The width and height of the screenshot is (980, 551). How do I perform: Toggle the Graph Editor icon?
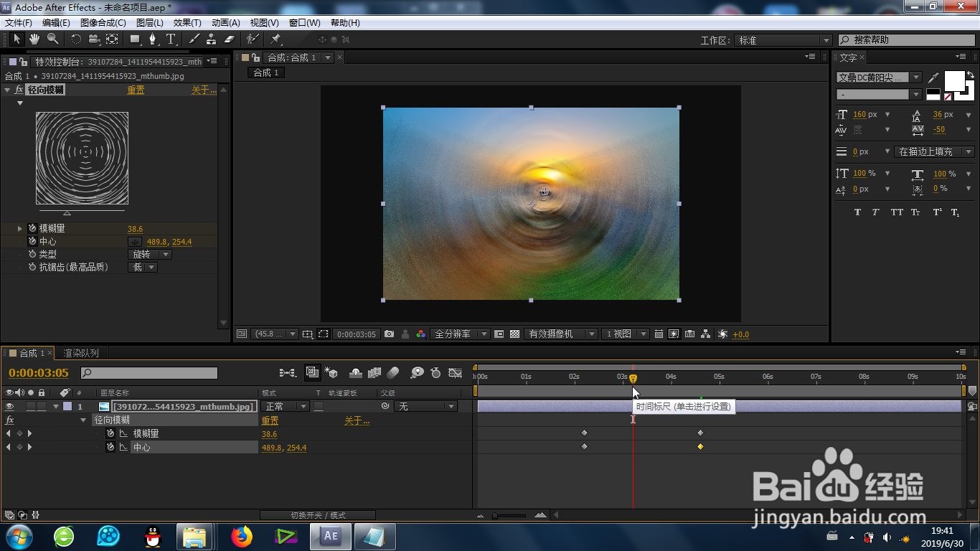(x=455, y=372)
